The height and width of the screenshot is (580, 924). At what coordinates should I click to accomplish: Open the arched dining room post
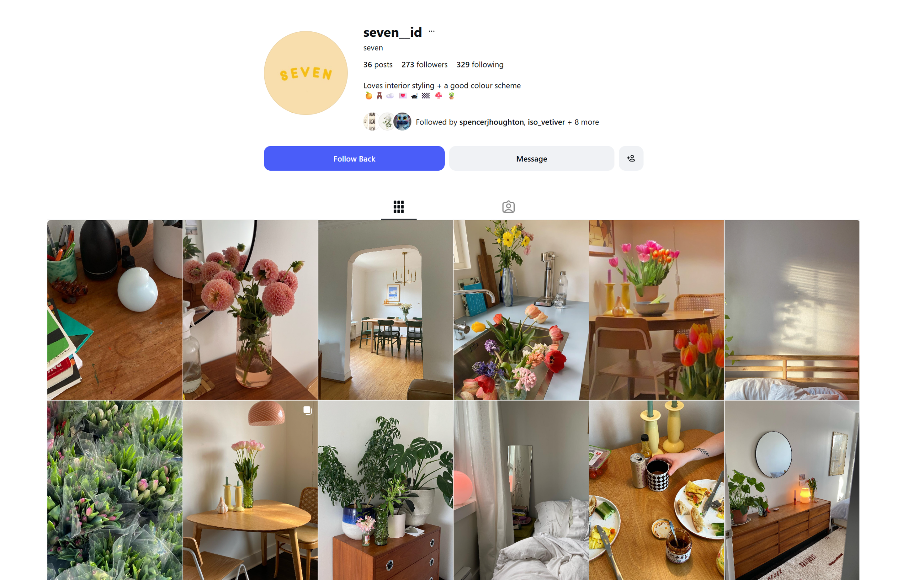coord(385,310)
